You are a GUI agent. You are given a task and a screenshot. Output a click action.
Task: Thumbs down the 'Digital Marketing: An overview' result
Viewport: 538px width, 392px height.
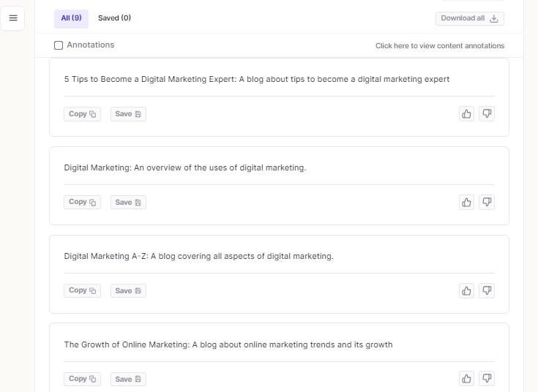tap(487, 203)
